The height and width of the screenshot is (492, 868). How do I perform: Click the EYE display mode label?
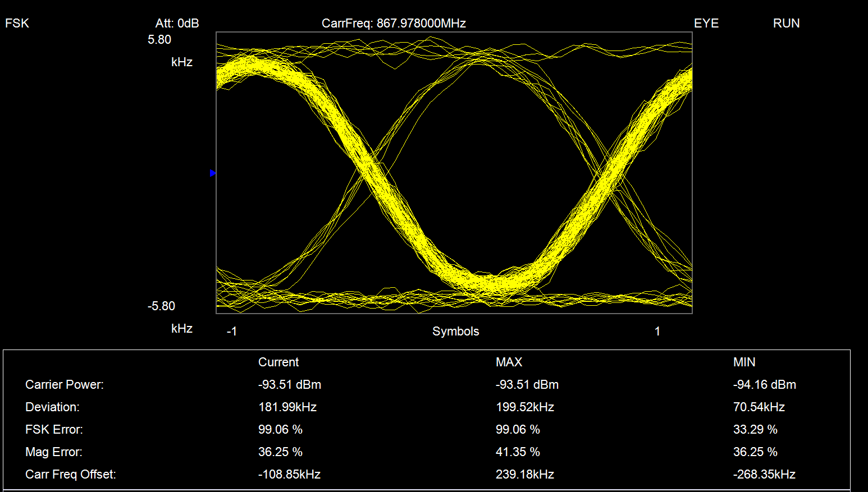706,24
